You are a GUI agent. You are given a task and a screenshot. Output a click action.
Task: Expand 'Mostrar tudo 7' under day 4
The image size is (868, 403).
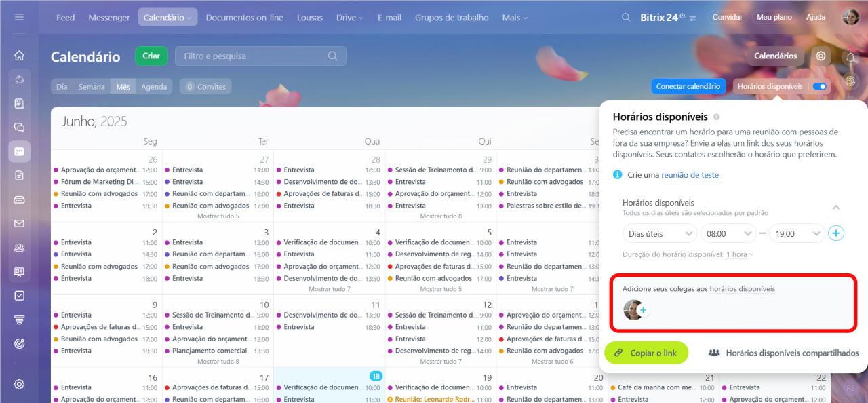[x=329, y=289]
